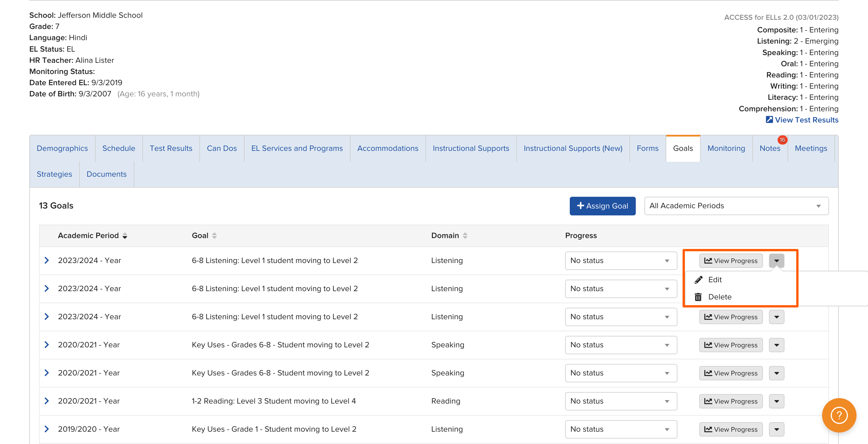The height and width of the screenshot is (444, 868).
Task: Open the actions caret for the 2019/2020 goal
Action: pyautogui.click(x=776, y=429)
